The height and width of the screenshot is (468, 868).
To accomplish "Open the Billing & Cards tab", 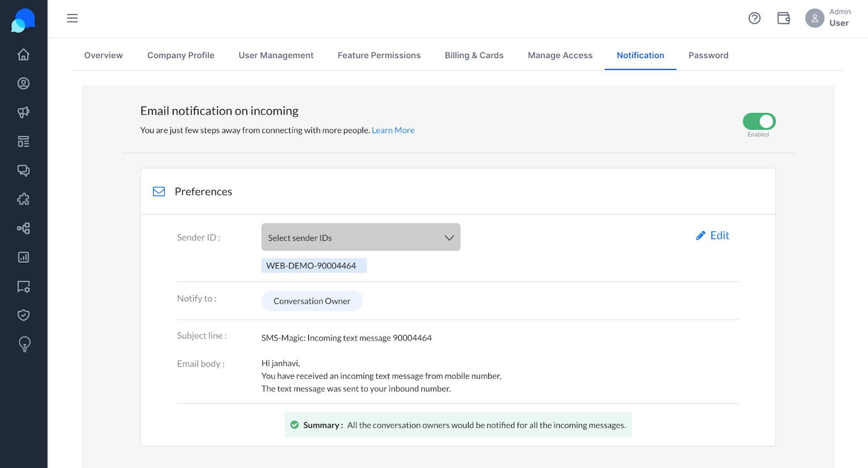I will coord(474,55).
